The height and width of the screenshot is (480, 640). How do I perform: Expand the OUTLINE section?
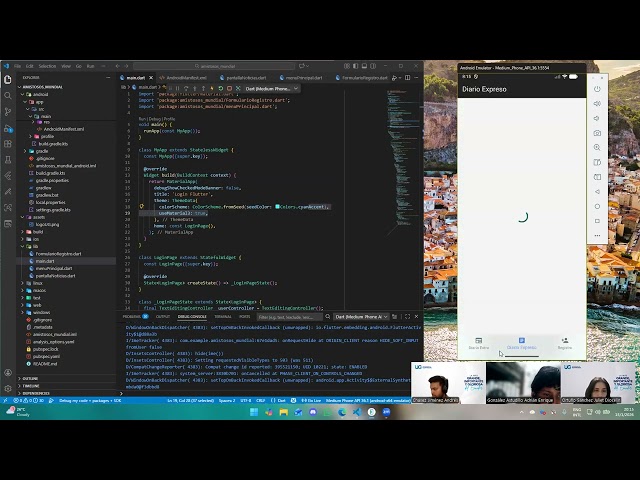click(29, 379)
